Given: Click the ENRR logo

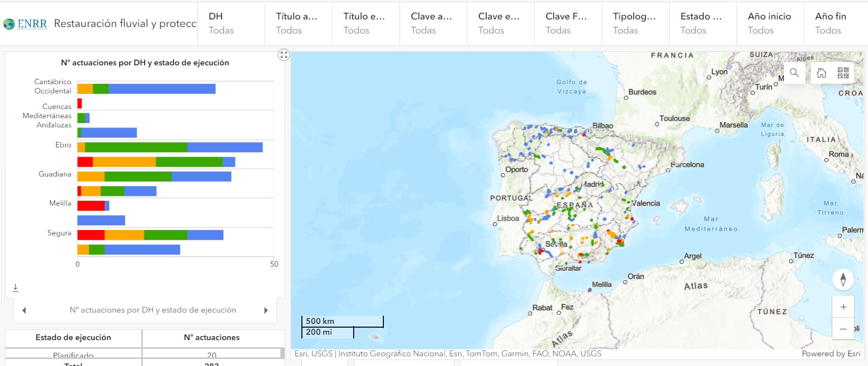Looking at the screenshot, I should coord(25,24).
